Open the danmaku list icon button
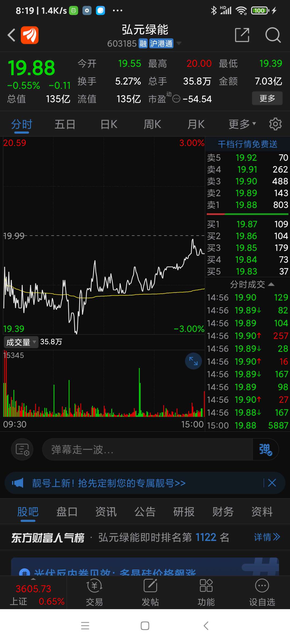 click(22, 449)
